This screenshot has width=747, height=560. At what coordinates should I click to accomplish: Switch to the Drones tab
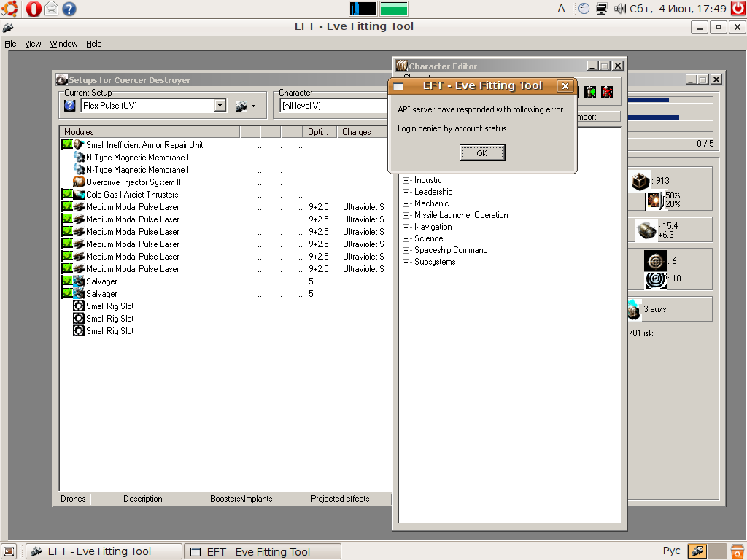click(x=74, y=499)
